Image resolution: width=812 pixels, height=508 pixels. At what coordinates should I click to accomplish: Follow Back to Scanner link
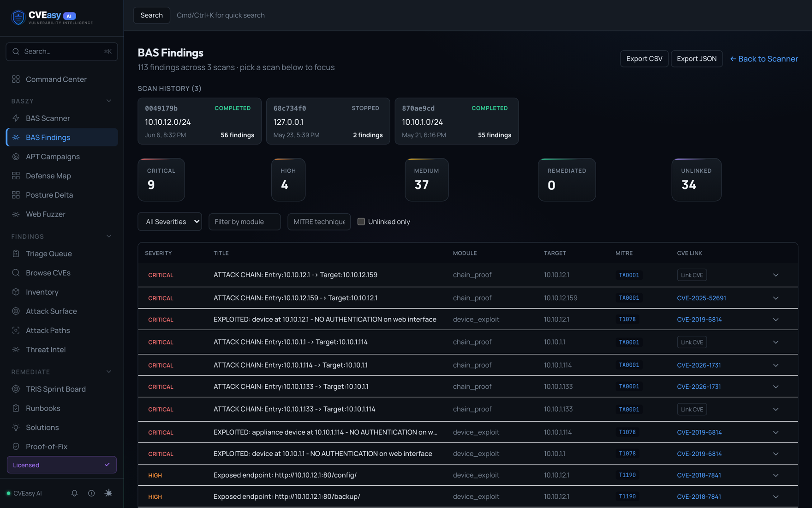(764, 59)
